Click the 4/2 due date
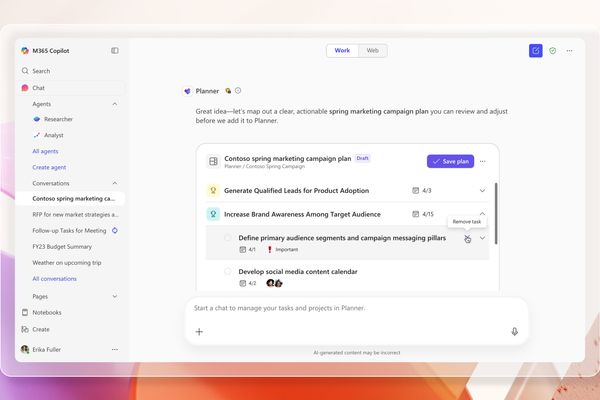Viewport: 600px width, 400px height. [x=248, y=283]
